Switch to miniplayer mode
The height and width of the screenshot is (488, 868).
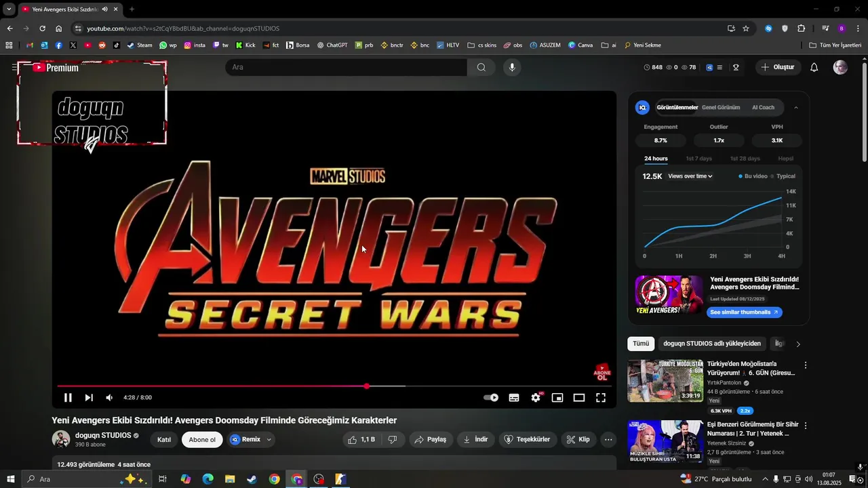pos(557,398)
